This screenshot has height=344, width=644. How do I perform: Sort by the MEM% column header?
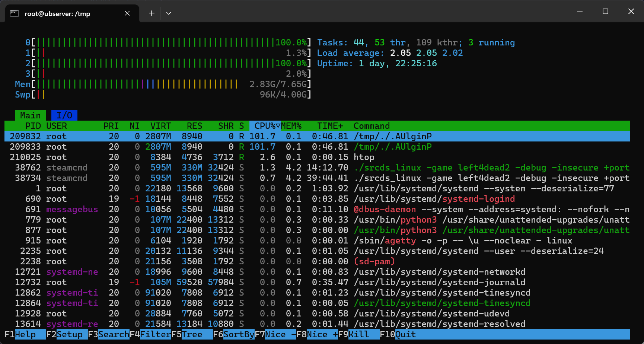291,126
